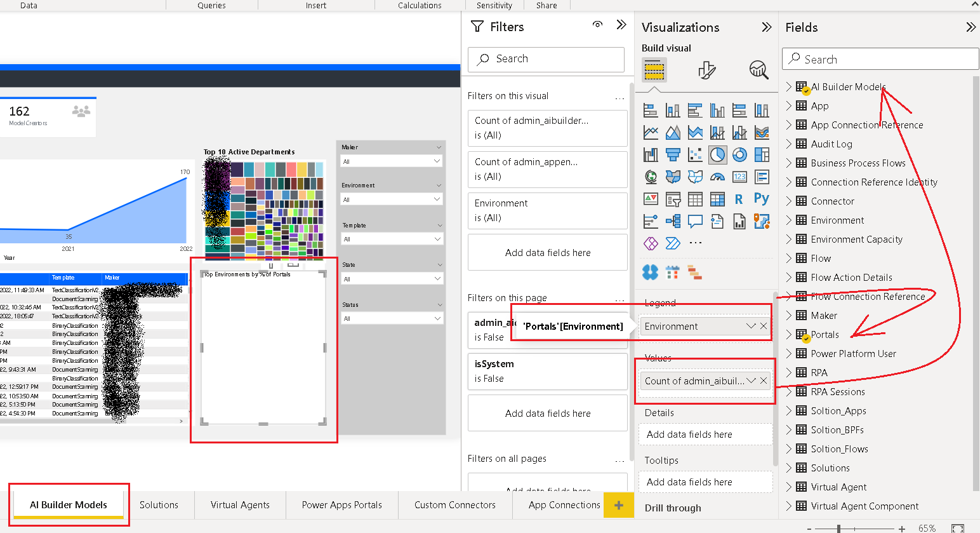Select the R script visual
Viewport: 980px width, 533px height.
click(x=739, y=199)
